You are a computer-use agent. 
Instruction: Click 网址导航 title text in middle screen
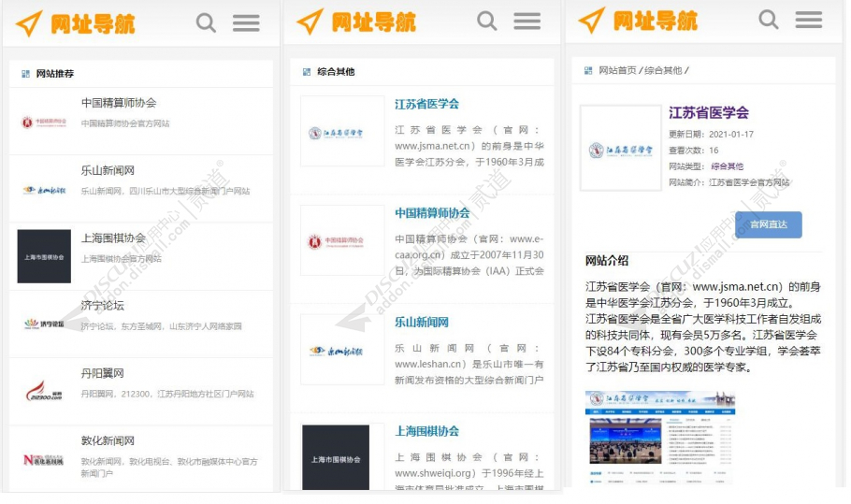pyautogui.click(x=374, y=22)
